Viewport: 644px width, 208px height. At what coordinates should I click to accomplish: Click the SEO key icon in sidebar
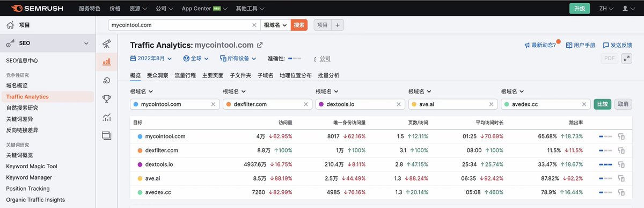(x=10, y=43)
